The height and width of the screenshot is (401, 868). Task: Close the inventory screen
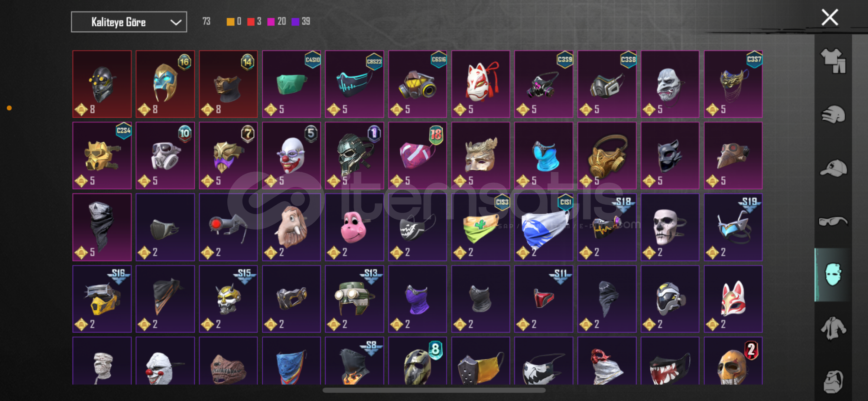click(x=829, y=17)
